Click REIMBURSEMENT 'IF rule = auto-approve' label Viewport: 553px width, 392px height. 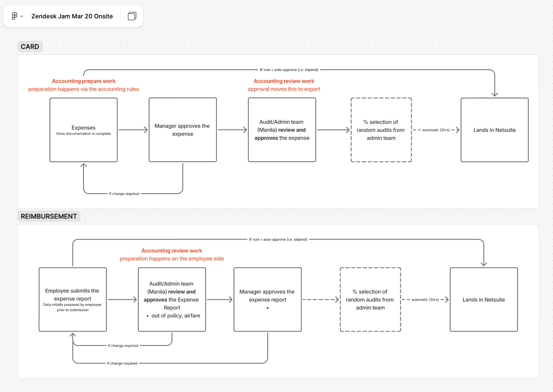coord(278,240)
